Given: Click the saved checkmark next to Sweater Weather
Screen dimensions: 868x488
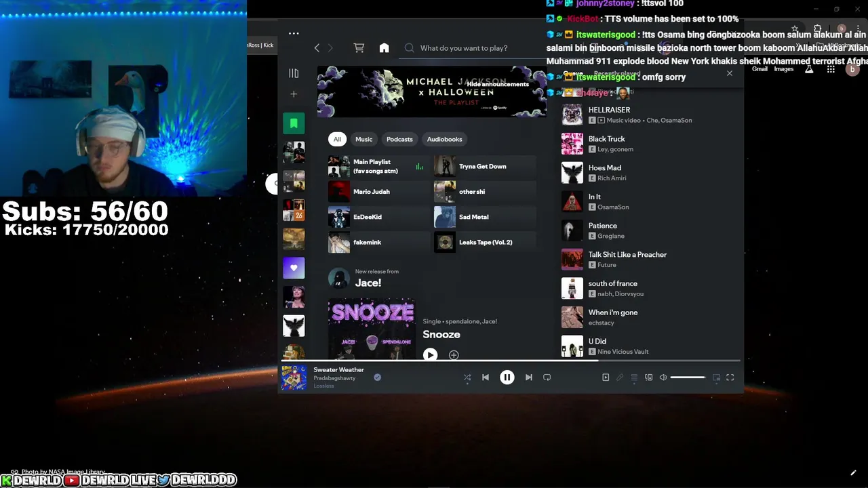Looking at the screenshot, I should pos(378,378).
